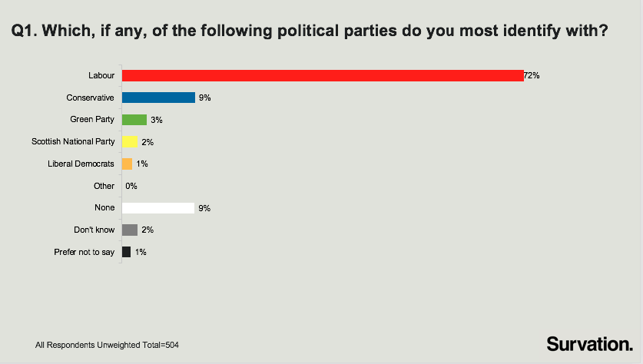
Task: Click the white None bar
Action: coord(158,208)
